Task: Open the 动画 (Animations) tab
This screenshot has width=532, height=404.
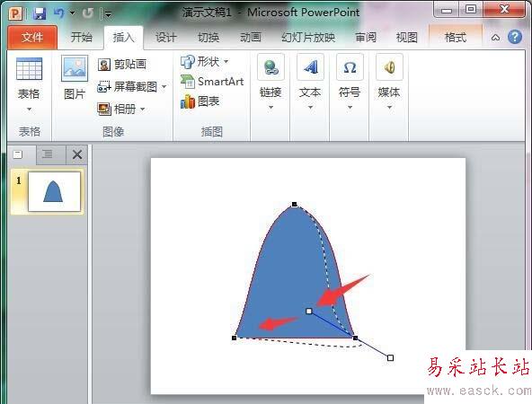Action: click(x=251, y=38)
